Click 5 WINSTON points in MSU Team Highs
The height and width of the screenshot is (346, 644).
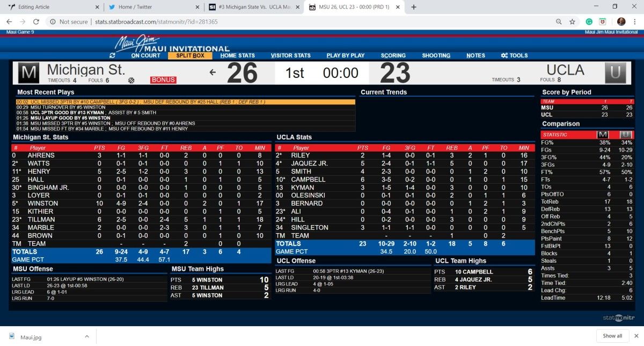219,280
